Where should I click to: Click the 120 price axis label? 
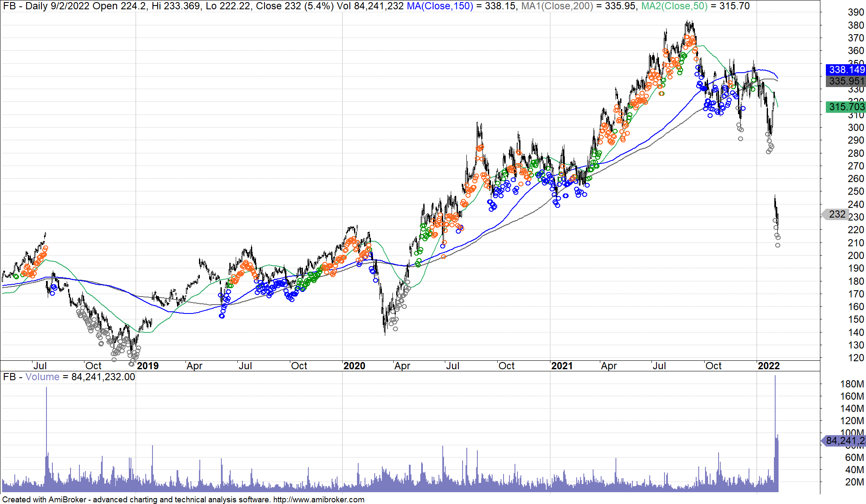coord(856,358)
